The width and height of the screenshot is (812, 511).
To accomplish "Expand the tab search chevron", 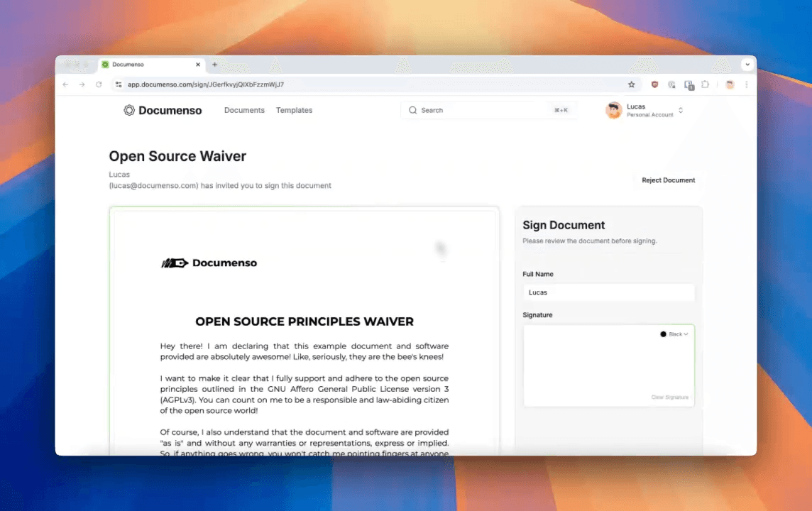I will pos(747,65).
